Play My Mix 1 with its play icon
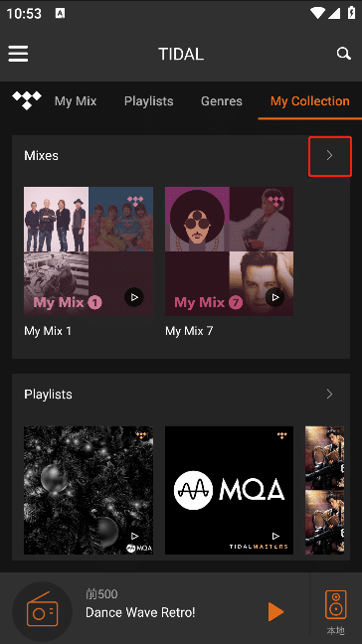This screenshot has height=644, width=362. 134,297
